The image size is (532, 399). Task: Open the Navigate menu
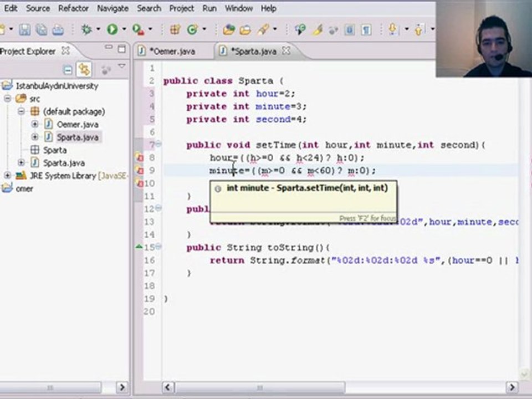point(112,8)
